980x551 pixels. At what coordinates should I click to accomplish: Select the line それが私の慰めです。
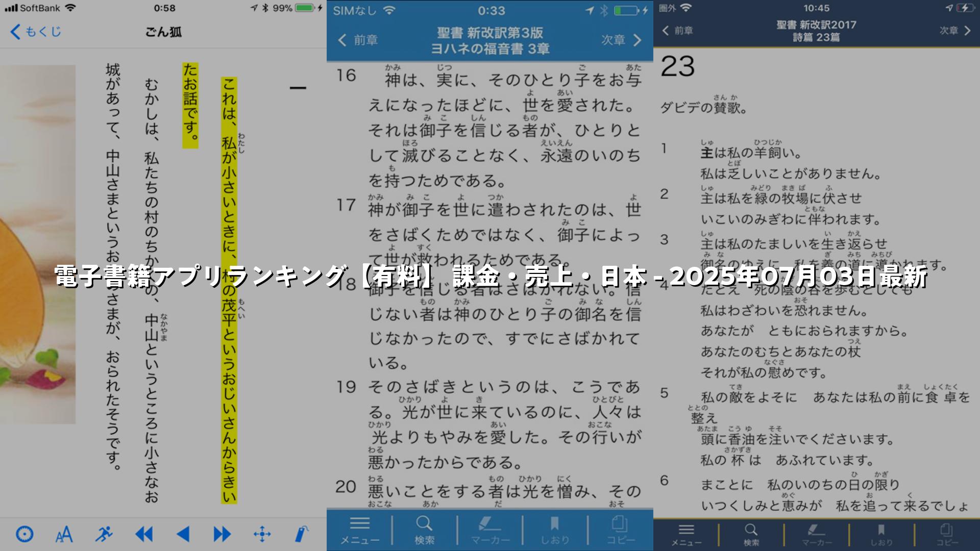pyautogui.click(x=764, y=372)
